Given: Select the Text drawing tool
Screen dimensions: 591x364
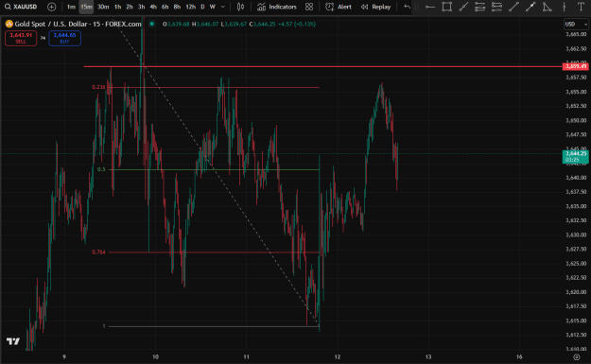Looking at the screenshot, I should (x=581, y=7).
